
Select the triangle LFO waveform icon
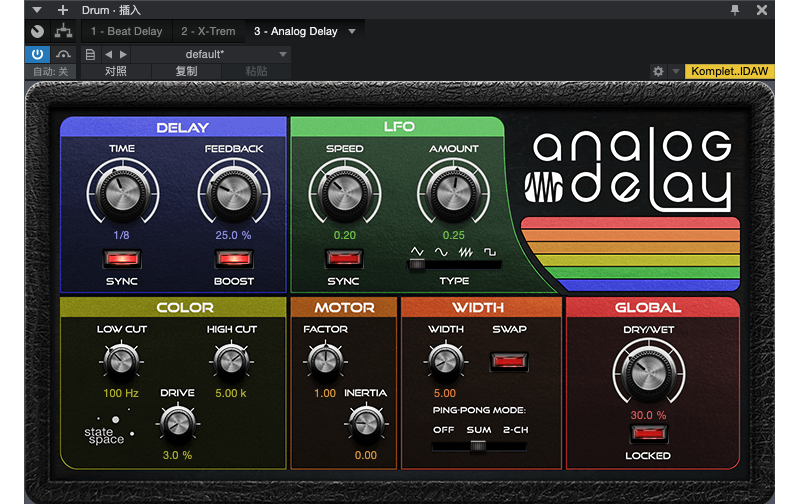click(x=417, y=251)
